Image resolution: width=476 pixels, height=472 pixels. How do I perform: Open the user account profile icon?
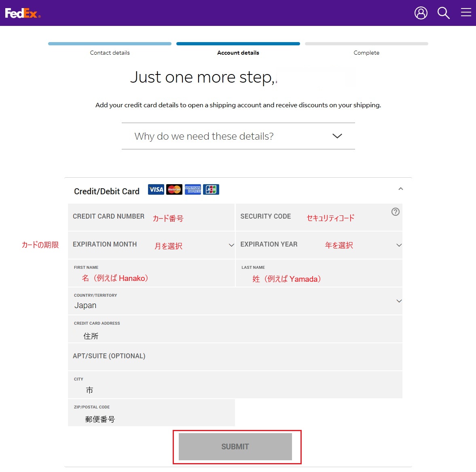point(421,13)
